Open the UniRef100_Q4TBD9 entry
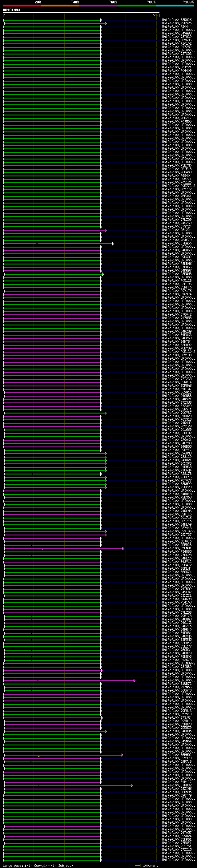The image size is (197, 868). tap(177, 589)
